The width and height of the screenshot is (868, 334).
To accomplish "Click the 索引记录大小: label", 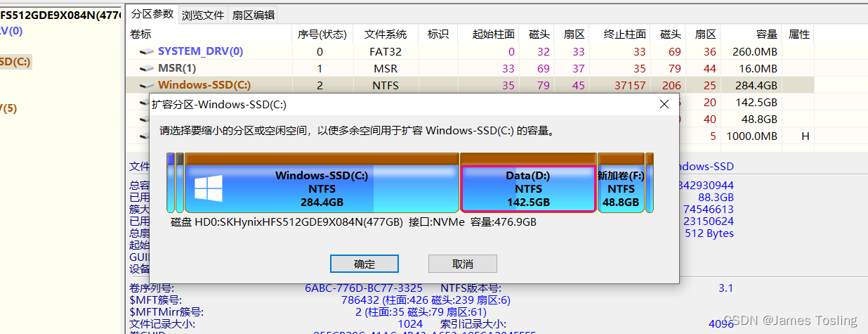I will coord(473,324).
